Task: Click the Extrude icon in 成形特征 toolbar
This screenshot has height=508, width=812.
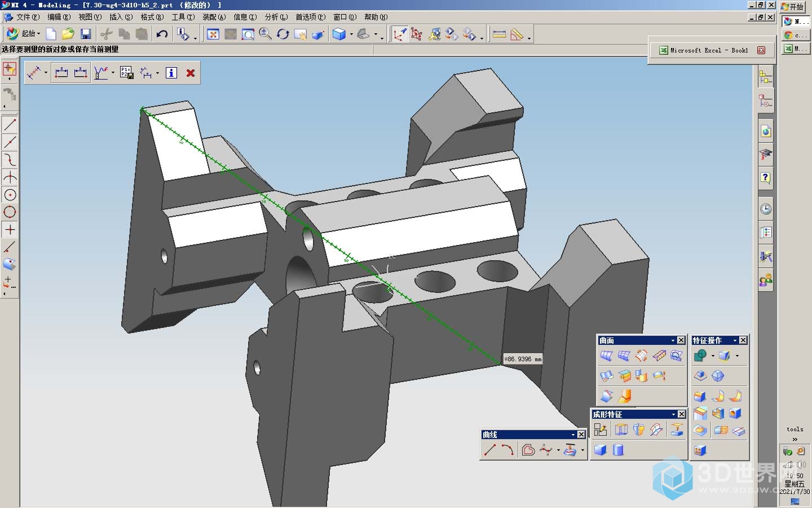Action: point(621,430)
